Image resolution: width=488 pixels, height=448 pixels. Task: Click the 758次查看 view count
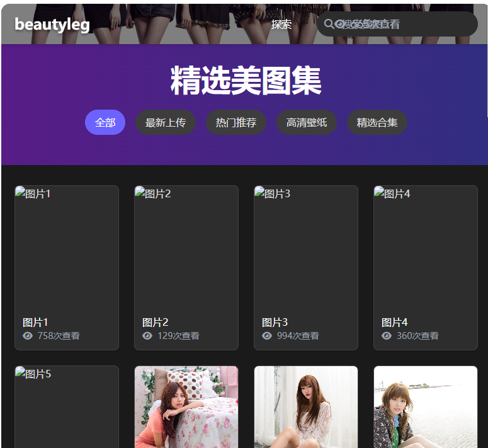point(59,336)
